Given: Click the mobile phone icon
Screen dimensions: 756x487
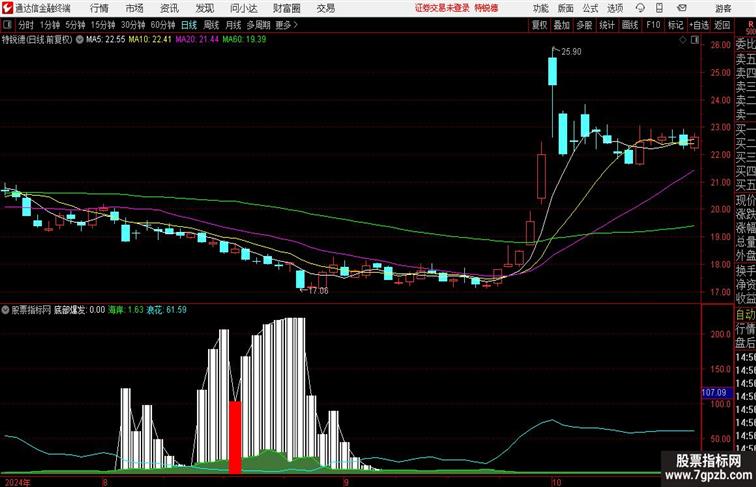Looking at the screenshot, I should point(660,8).
